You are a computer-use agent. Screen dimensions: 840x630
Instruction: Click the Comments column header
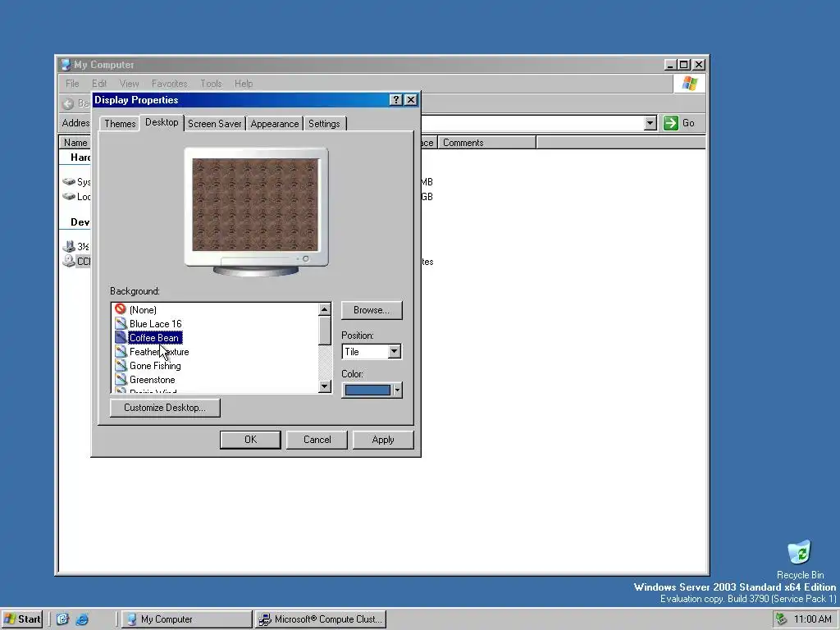click(487, 143)
